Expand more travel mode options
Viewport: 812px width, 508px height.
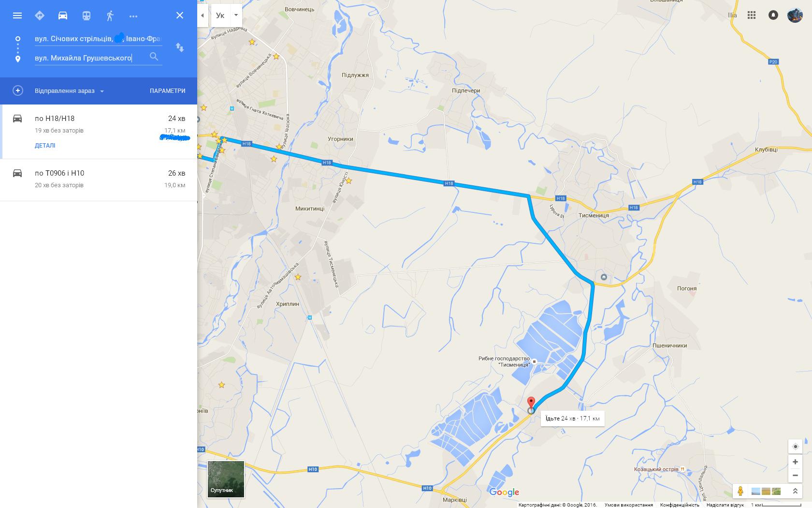(133, 16)
